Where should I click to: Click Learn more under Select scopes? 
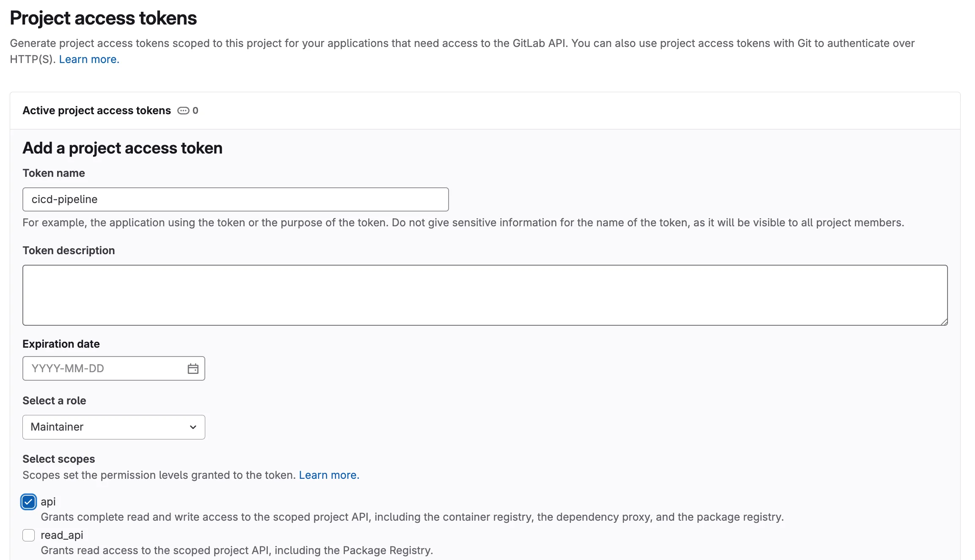point(328,475)
